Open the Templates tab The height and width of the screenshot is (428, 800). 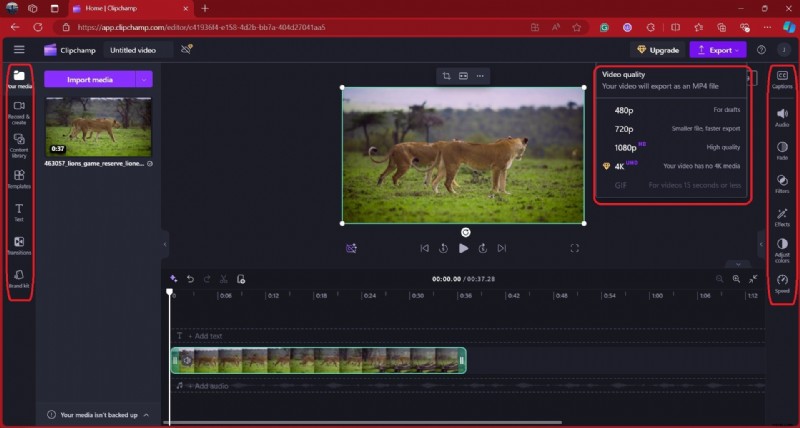19,179
